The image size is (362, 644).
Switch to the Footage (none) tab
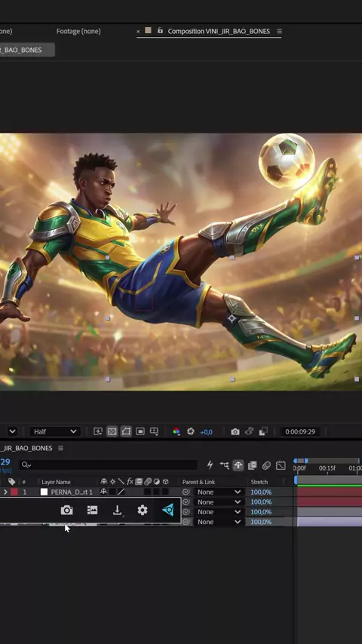[x=78, y=31]
